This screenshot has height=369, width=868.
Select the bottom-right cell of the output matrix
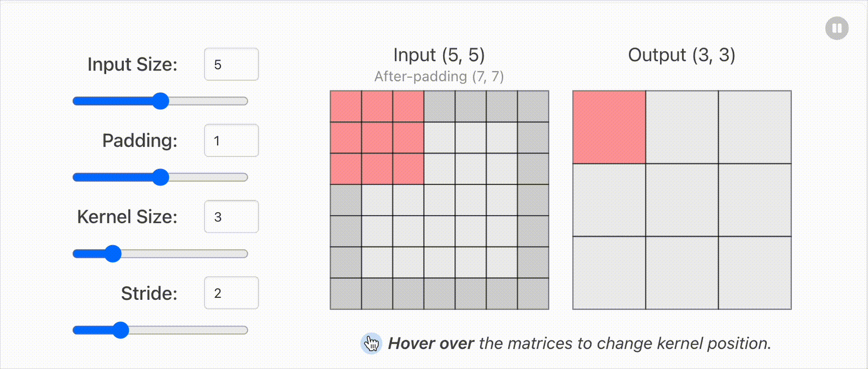(x=755, y=273)
